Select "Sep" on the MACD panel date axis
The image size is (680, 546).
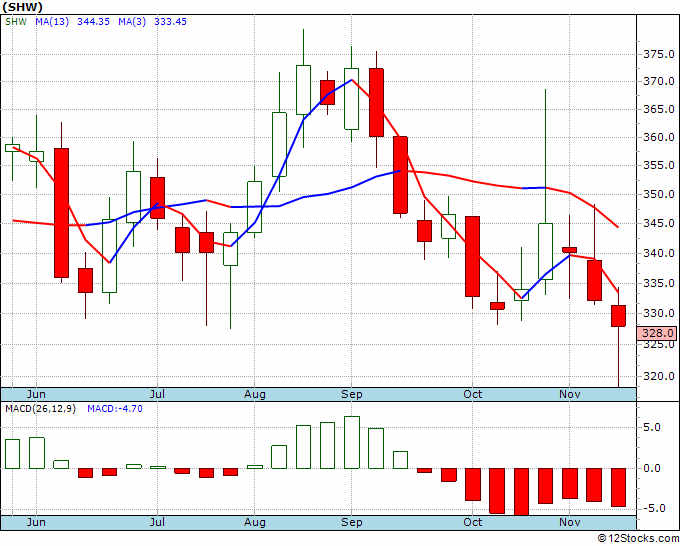(351, 522)
